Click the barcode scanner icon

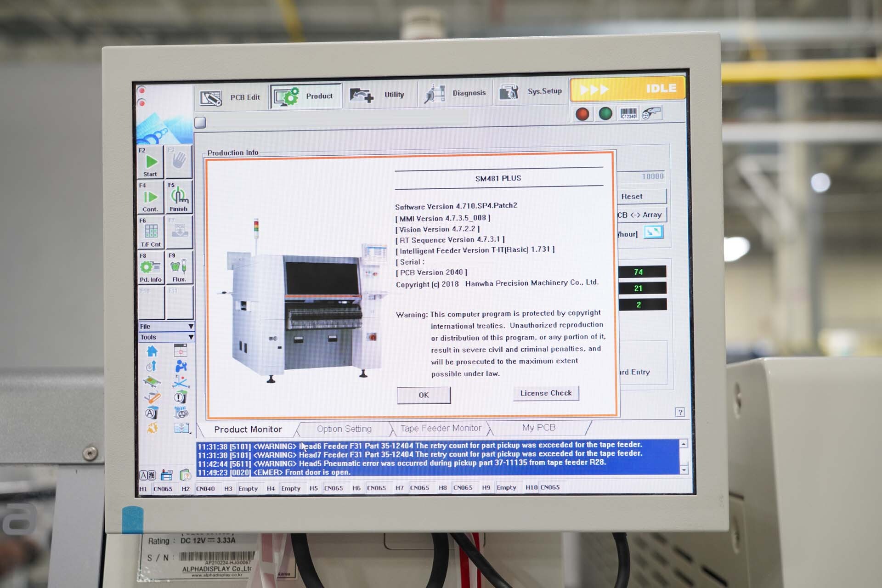point(628,113)
